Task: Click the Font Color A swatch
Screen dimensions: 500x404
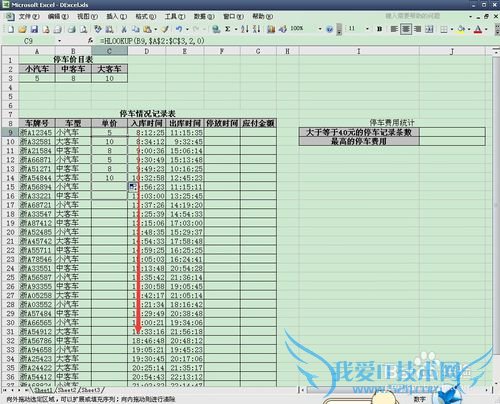Action: [x=478, y=29]
